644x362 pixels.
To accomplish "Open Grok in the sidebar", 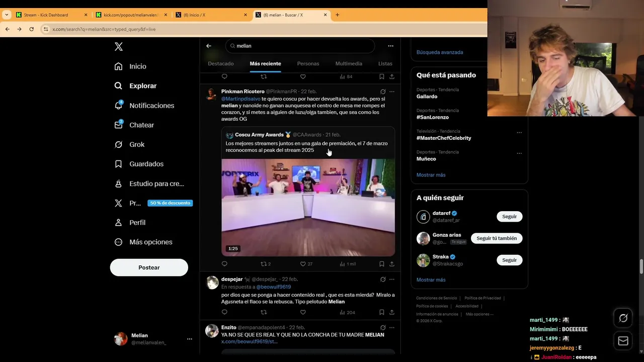I will pos(129,145).
